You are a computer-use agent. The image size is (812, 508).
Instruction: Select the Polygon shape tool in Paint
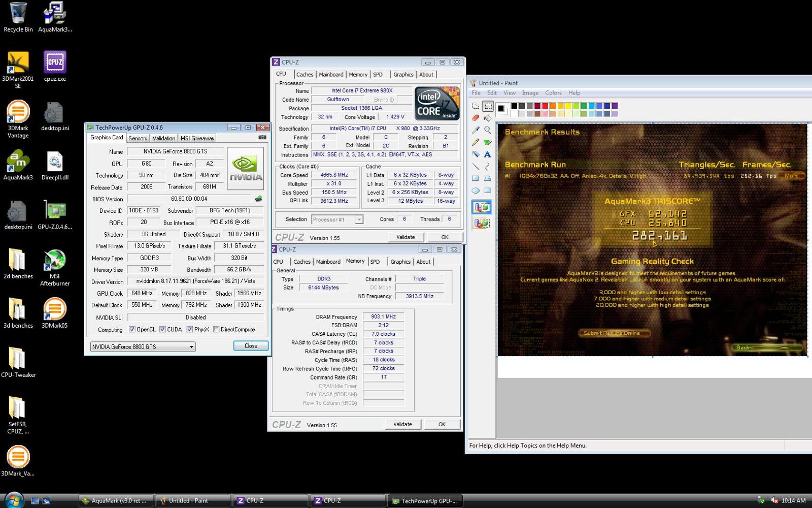pos(488,179)
